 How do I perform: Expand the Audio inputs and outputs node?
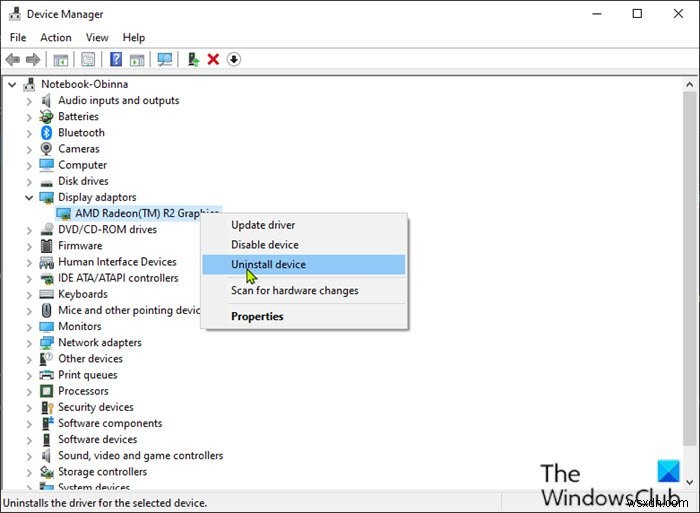coord(29,101)
